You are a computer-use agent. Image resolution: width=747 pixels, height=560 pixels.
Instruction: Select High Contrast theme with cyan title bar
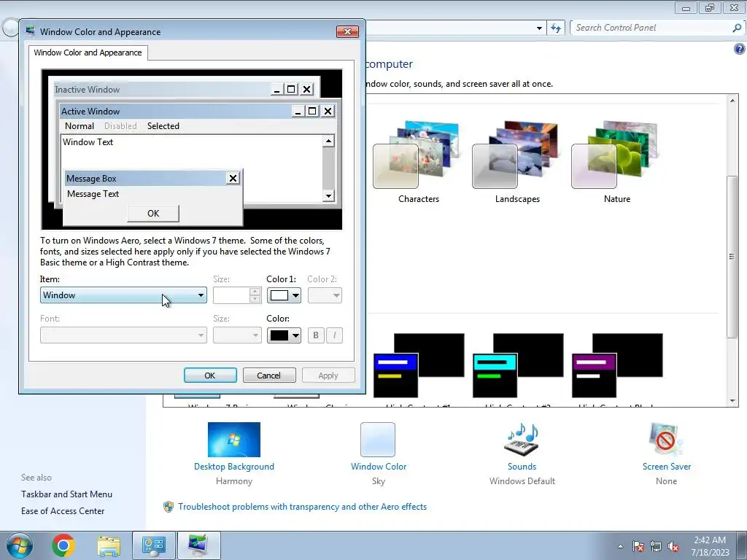(517, 365)
